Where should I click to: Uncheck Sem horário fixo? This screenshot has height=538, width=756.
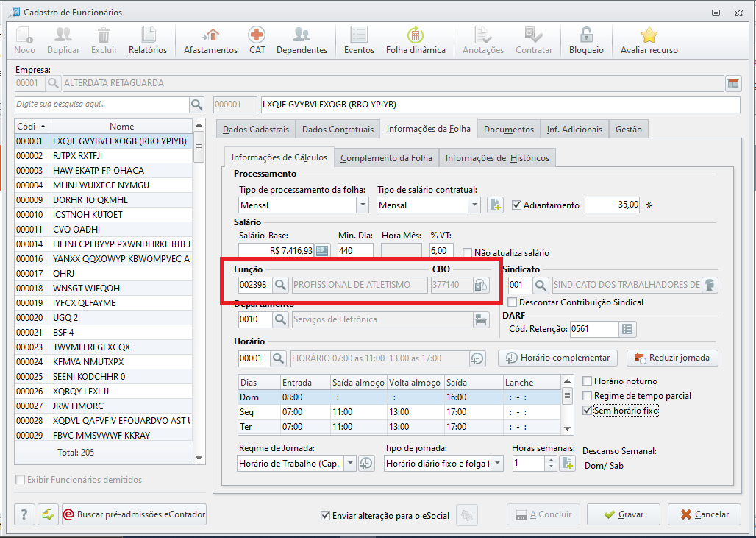click(x=588, y=411)
